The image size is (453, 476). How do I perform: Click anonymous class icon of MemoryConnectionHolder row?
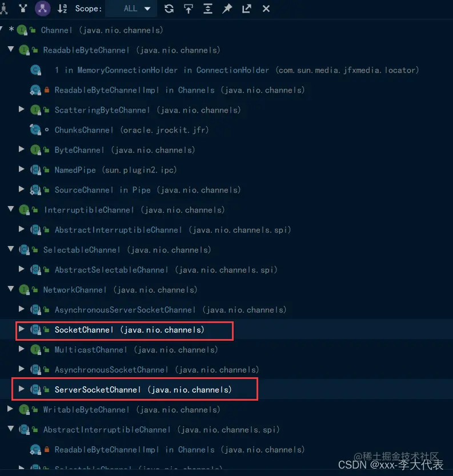[x=36, y=70]
